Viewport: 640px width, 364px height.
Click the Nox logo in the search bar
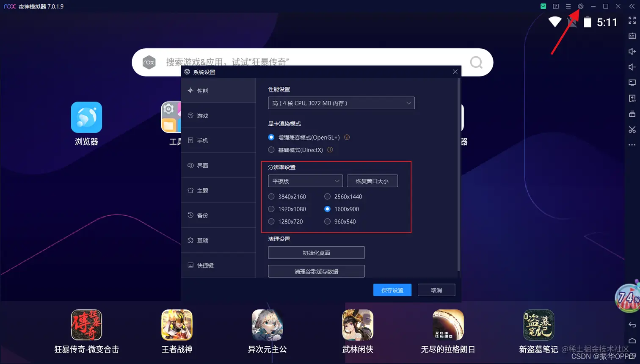click(149, 62)
